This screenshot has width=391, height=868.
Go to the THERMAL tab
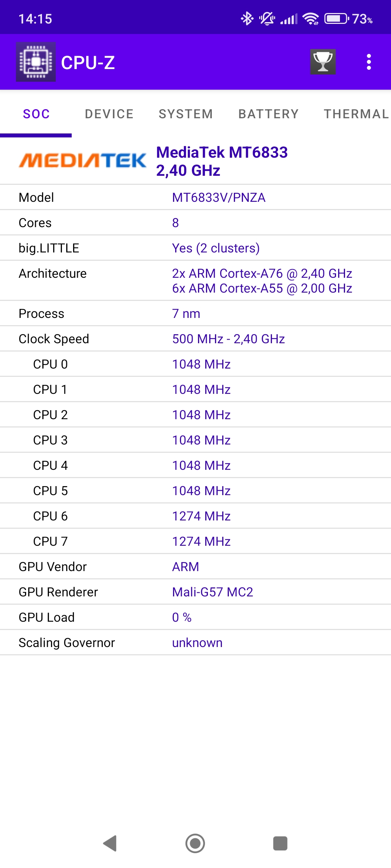(x=356, y=114)
